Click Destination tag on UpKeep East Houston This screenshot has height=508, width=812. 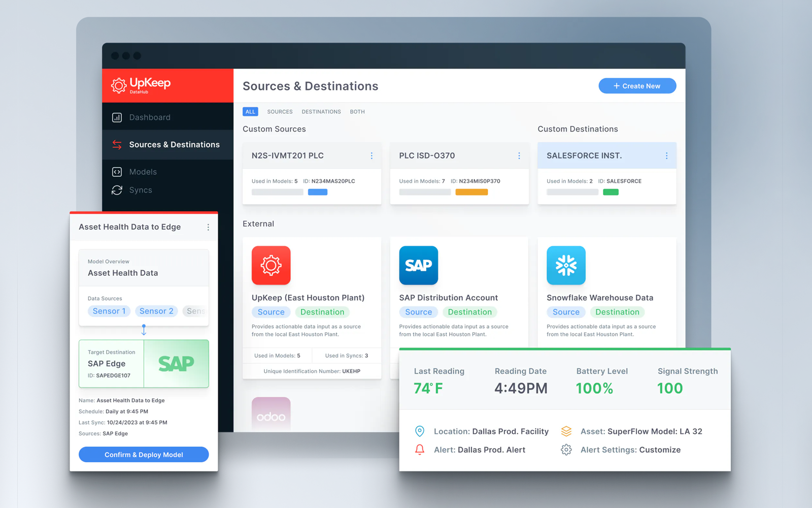[322, 312]
